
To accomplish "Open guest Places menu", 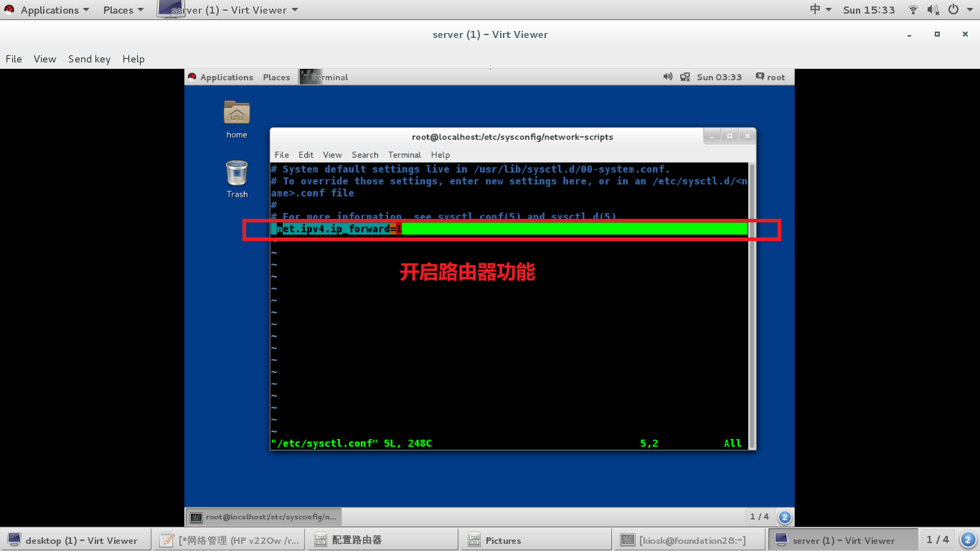I will 276,77.
